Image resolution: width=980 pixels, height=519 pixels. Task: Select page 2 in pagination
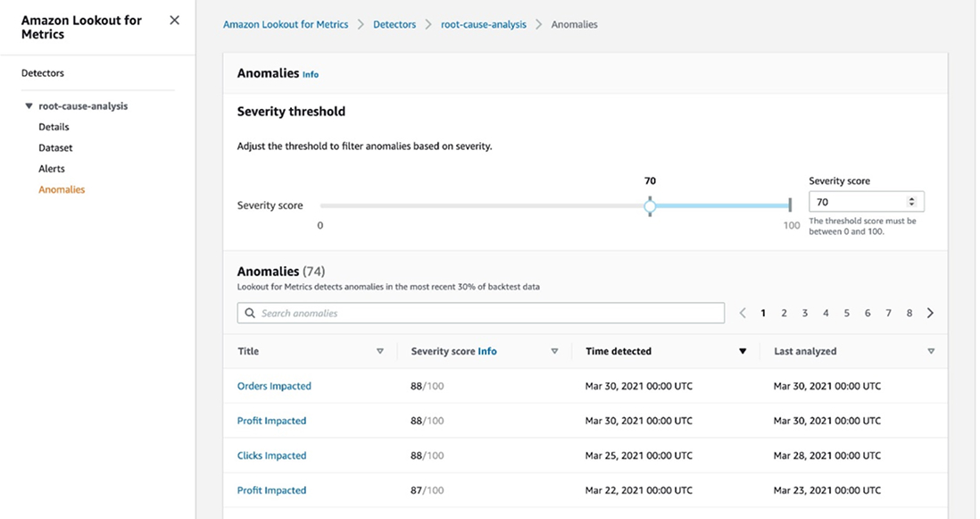784,313
